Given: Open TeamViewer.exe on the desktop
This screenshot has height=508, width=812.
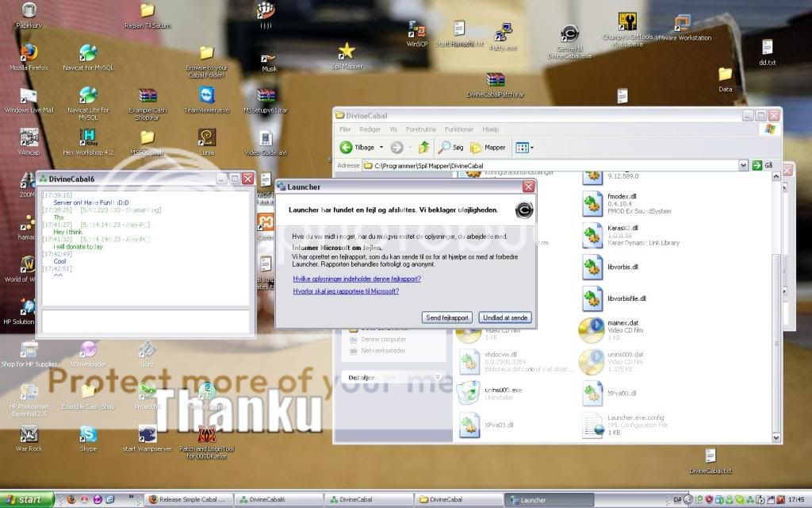Looking at the screenshot, I should point(206,95).
